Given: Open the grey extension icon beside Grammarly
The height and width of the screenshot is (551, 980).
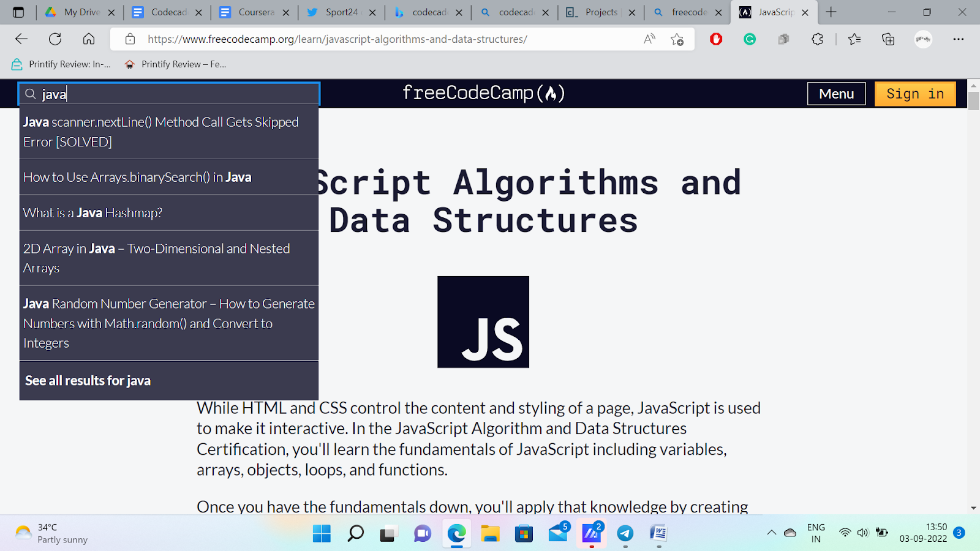Looking at the screenshot, I should coord(783,39).
